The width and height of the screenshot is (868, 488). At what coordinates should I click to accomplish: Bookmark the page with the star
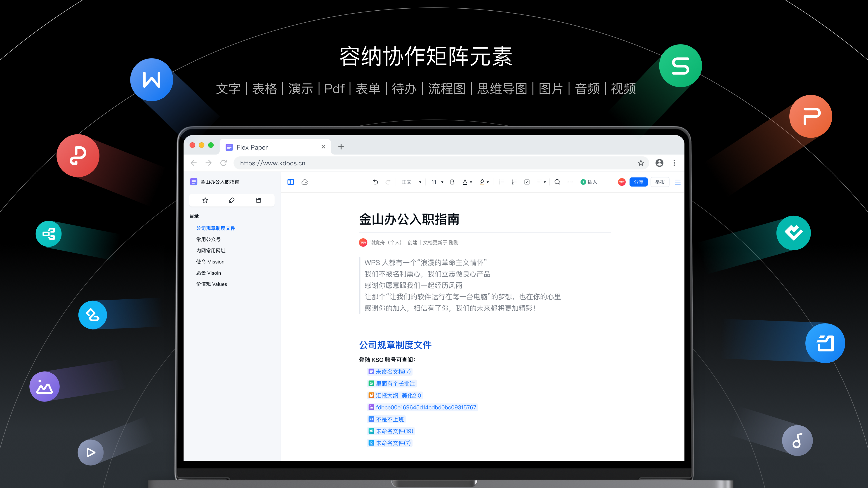pyautogui.click(x=641, y=163)
